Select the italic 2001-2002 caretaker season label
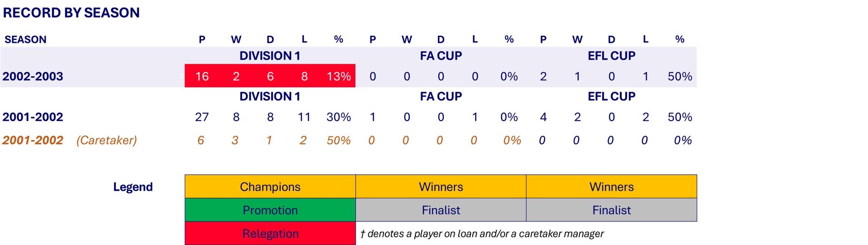Screen dimensions: 868x245 click(33, 141)
